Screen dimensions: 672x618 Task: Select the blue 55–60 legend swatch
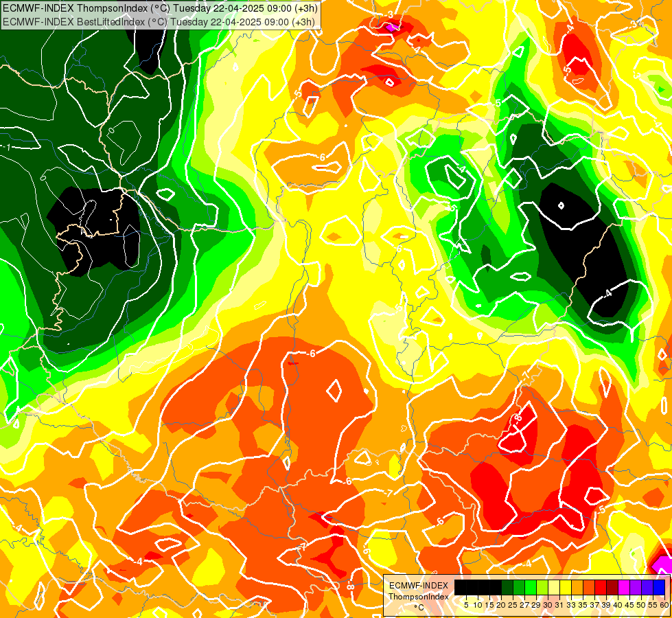pyautogui.click(x=659, y=588)
